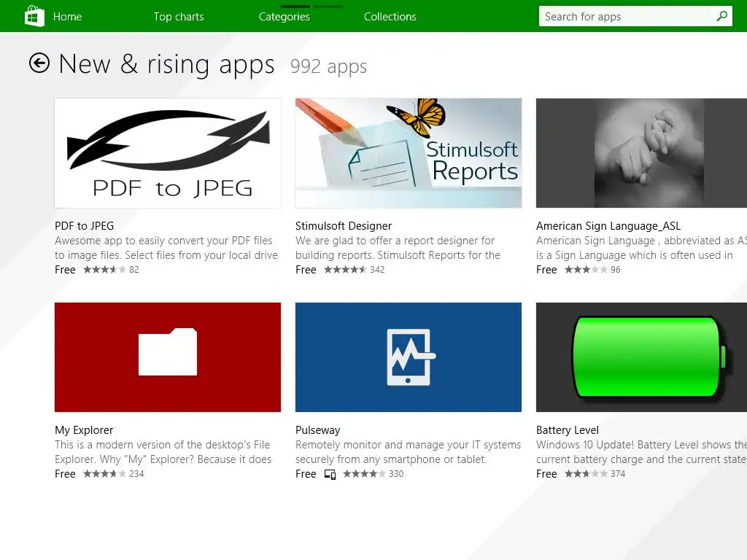Click the 234 rating count for My Explorer

tap(136, 474)
